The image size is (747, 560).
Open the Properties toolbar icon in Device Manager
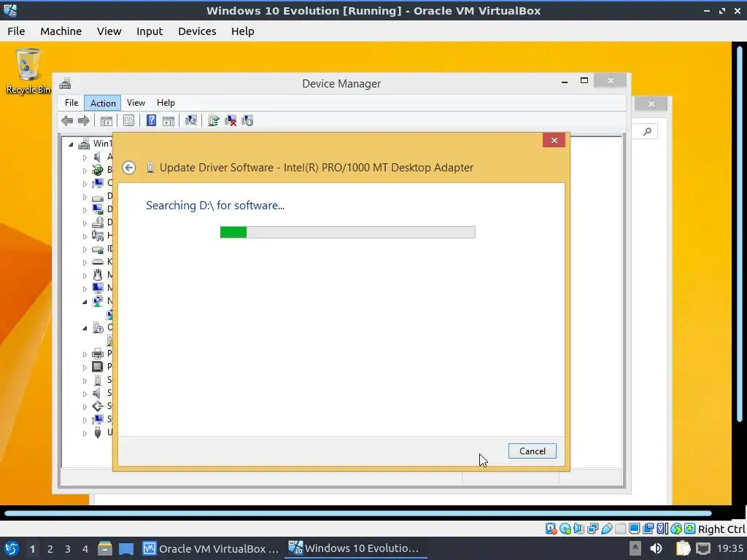coord(128,121)
